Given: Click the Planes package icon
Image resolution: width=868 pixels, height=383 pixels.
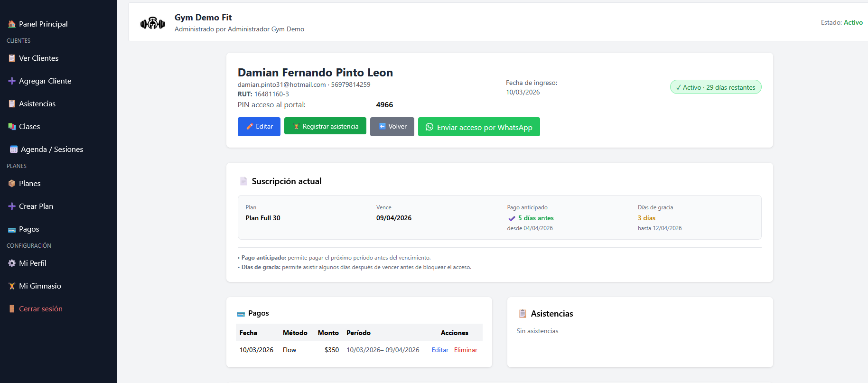Looking at the screenshot, I should pyautogui.click(x=12, y=184).
